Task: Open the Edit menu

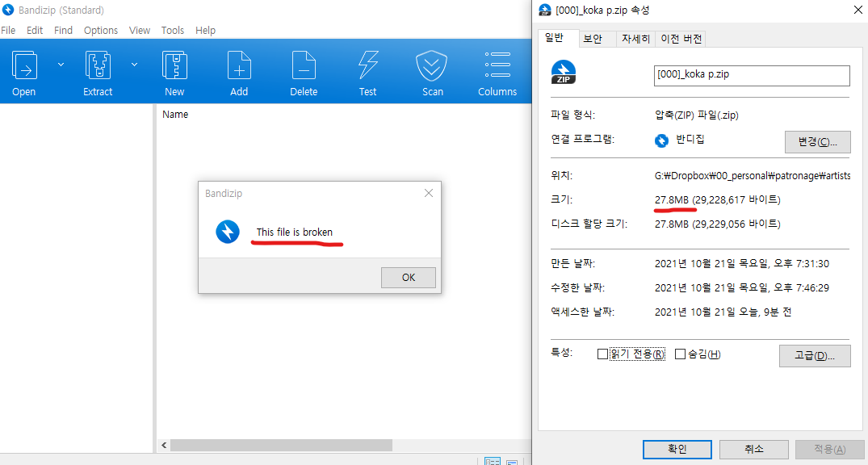Action: [35, 31]
